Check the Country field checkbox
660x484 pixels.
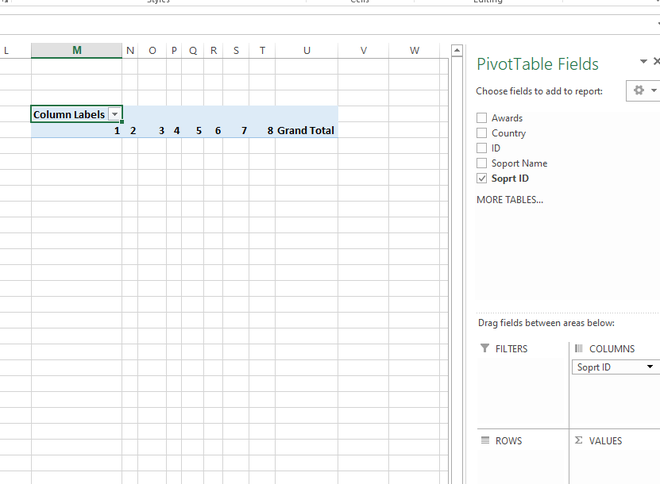pyautogui.click(x=482, y=133)
